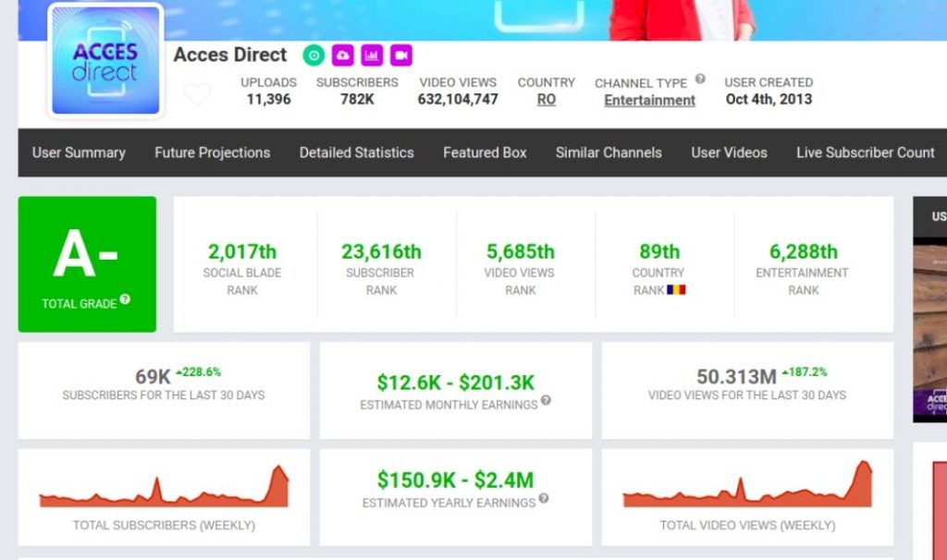Image resolution: width=947 pixels, height=560 pixels.
Task: Click the Romanian flag next to Country Rank
Action: pyautogui.click(x=676, y=290)
